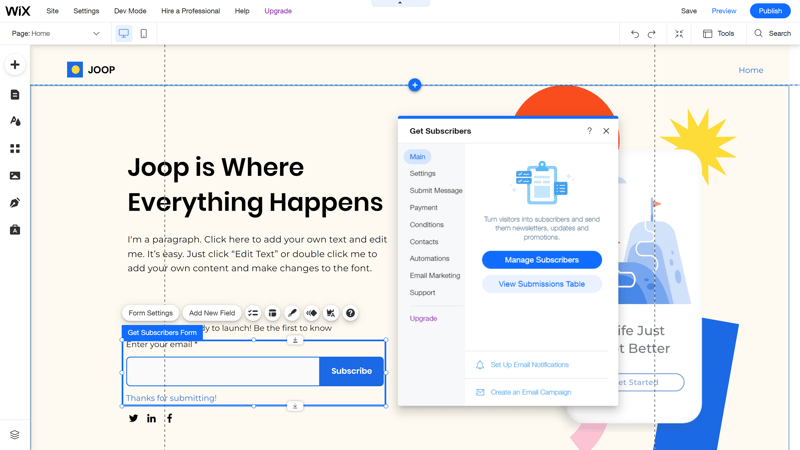Open the form help question mark icon

(x=350, y=313)
